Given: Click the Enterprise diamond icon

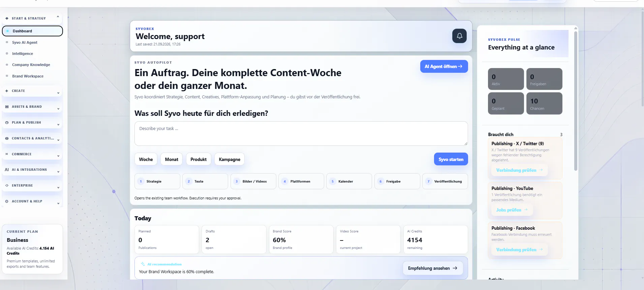Looking at the screenshot, I should tap(7, 186).
